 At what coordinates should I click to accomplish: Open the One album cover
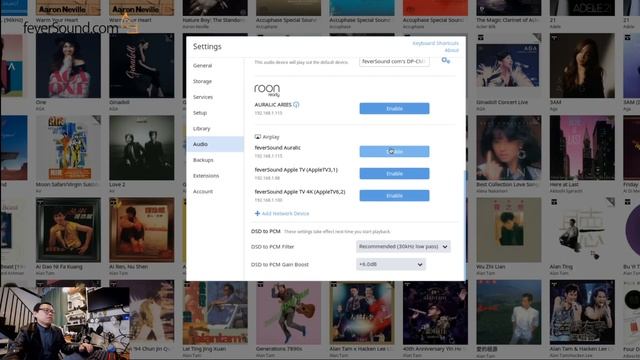[68, 65]
